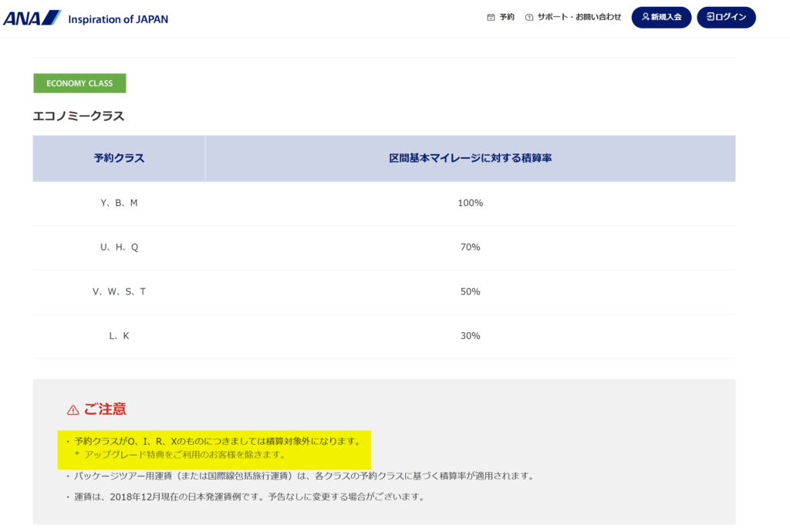
Task: Click the help icon beside サポート・お問い合わせ
Action: 529,17
